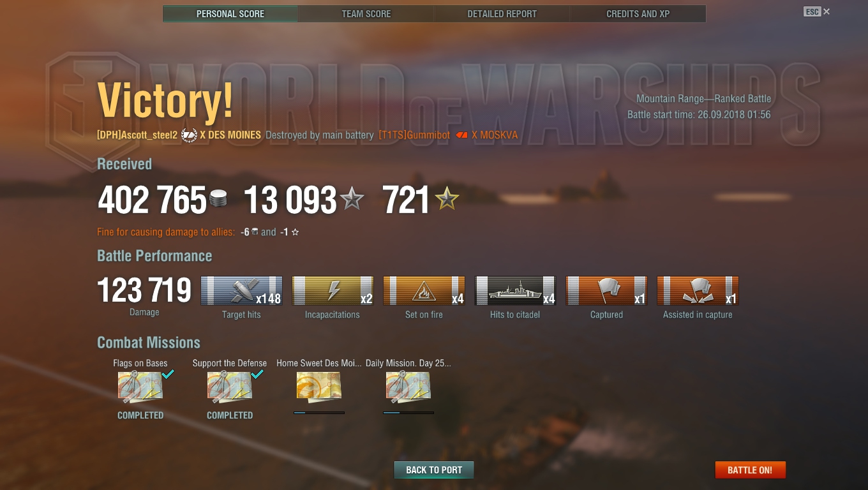This screenshot has height=490, width=868.
Task: Click the Home Sweet Des Moines progress bar
Action: point(319,413)
